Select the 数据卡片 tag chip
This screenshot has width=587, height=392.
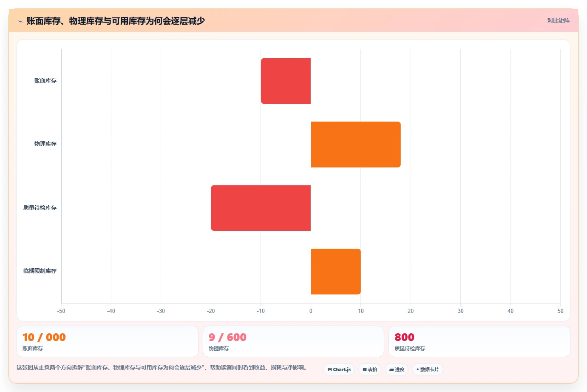tap(428, 369)
